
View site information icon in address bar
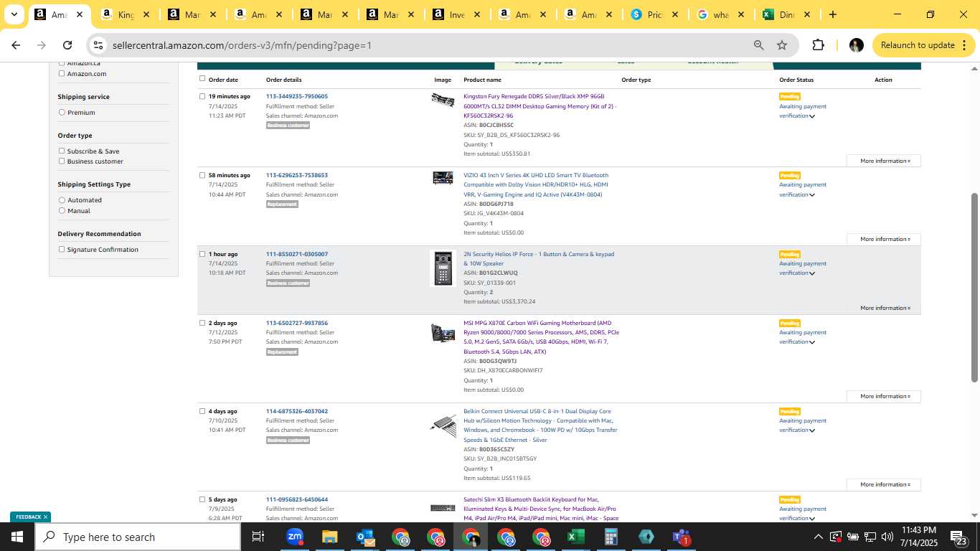pyautogui.click(x=98, y=45)
